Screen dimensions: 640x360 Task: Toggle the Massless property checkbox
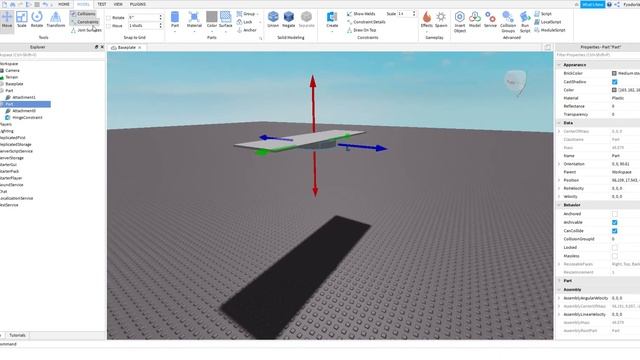(x=614, y=256)
